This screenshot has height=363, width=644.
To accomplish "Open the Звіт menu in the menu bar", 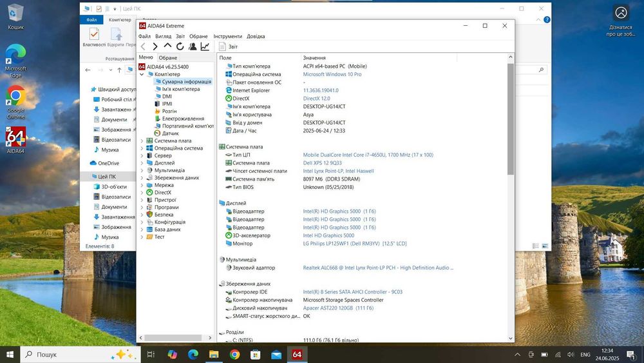I will (x=180, y=36).
